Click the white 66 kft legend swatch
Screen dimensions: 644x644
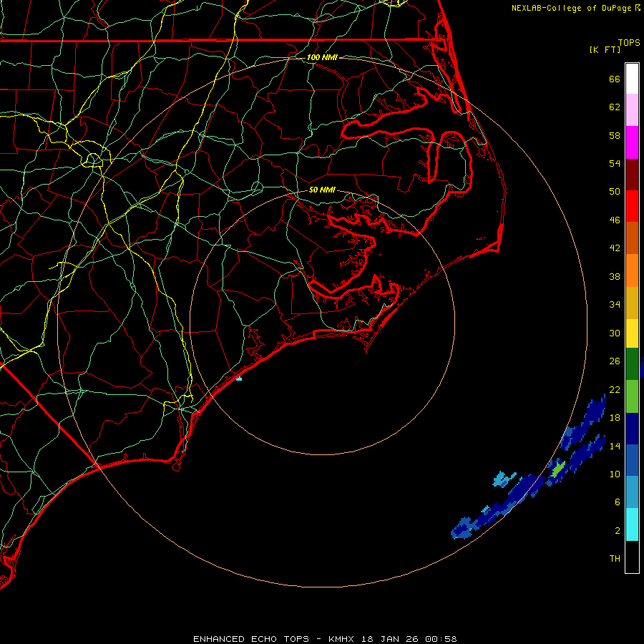pyautogui.click(x=632, y=79)
